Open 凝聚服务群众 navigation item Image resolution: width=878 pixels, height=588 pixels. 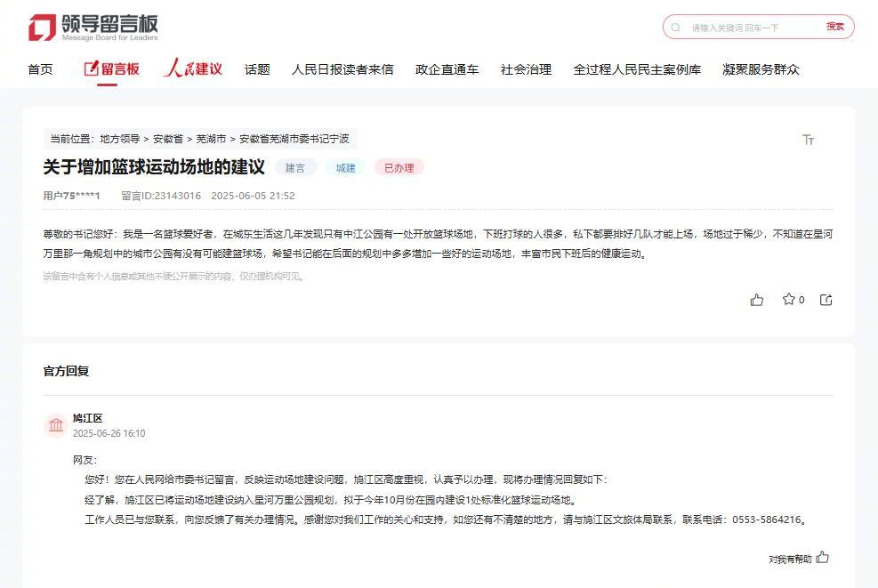coord(761,69)
